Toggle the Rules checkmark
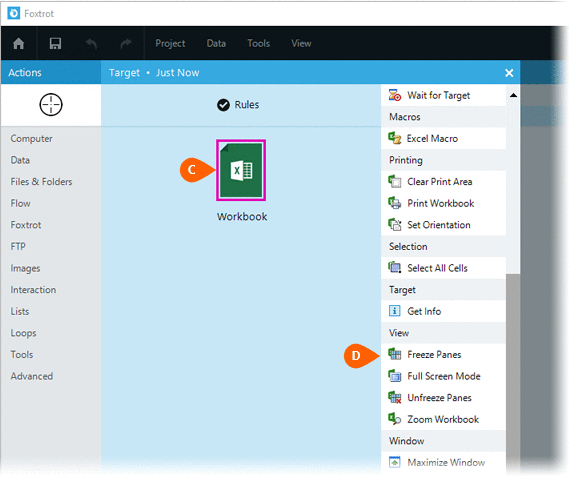577x492 pixels. [x=223, y=105]
